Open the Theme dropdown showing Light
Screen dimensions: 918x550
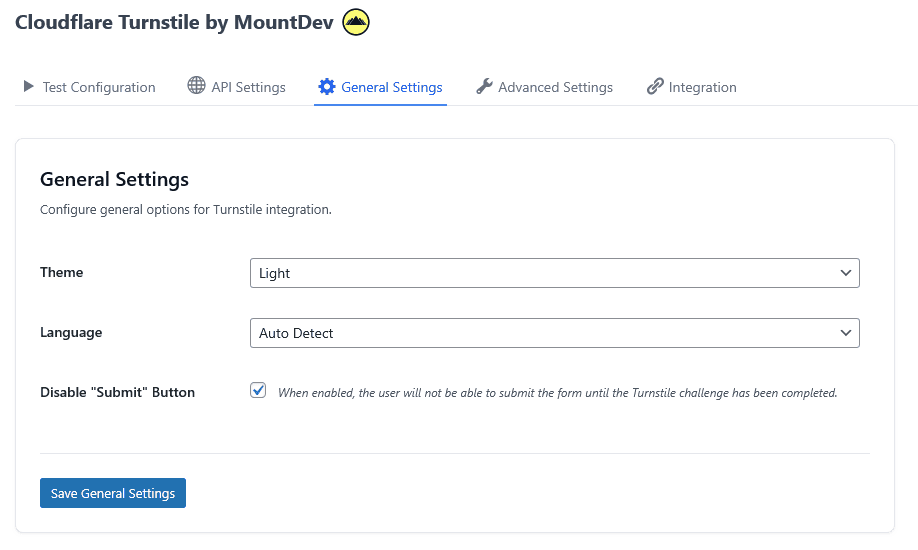point(554,273)
